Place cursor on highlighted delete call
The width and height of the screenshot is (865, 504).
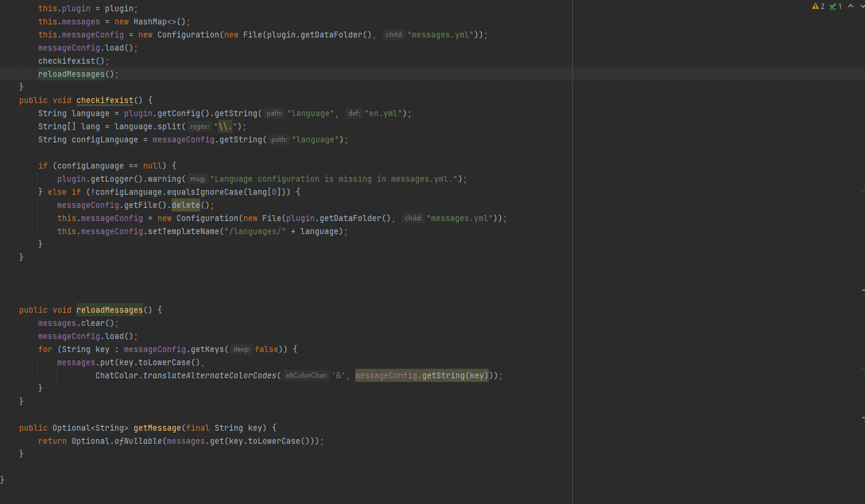click(186, 205)
